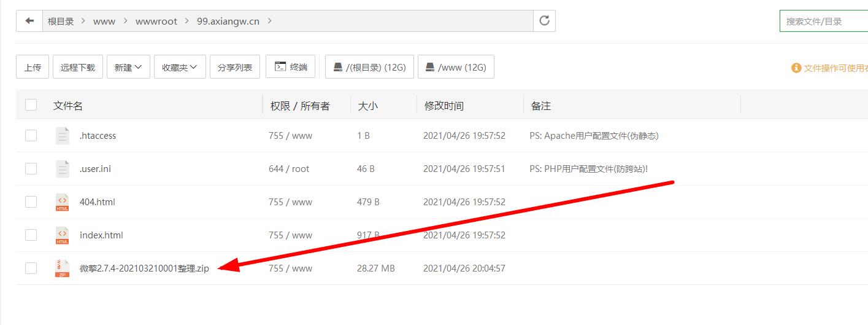Click the ZIP archive file icon

(62, 268)
